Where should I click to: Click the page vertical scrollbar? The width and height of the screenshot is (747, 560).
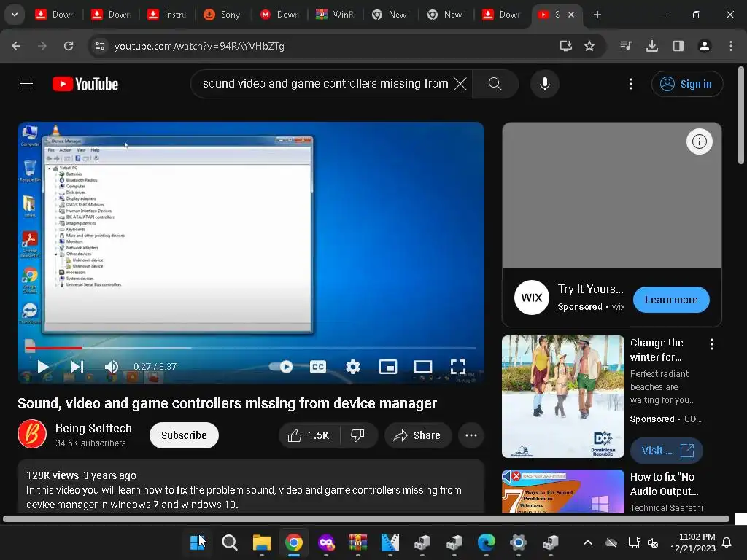click(x=741, y=116)
